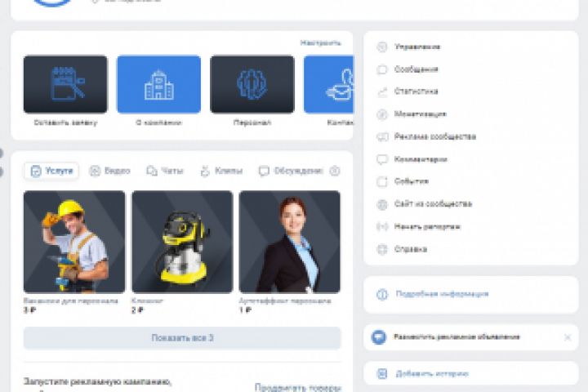Switch to the Видео tab
Screen dimensions: 588x392
click(x=110, y=171)
